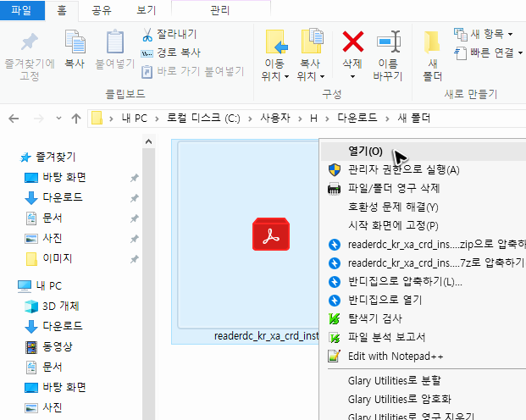Switch to the View (보기) tab
The width and height of the screenshot is (526, 420).
[147, 10]
